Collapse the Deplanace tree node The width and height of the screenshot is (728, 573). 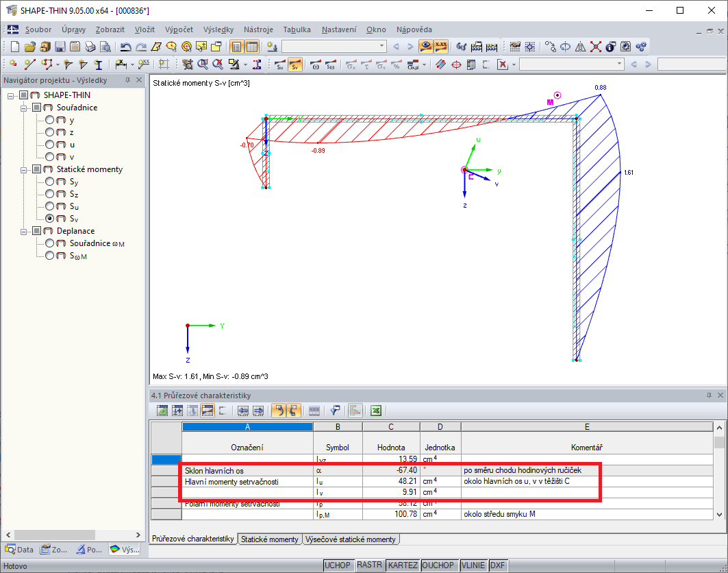23,232
